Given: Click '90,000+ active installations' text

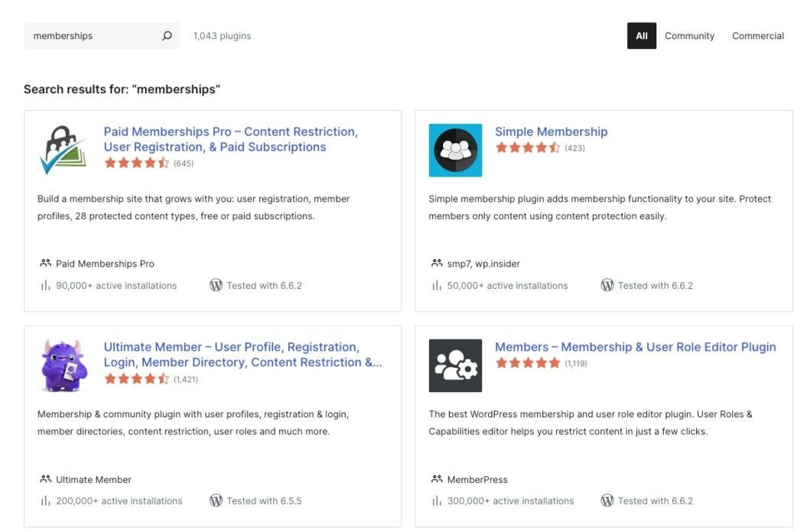Looking at the screenshot, I should (116, 286).
